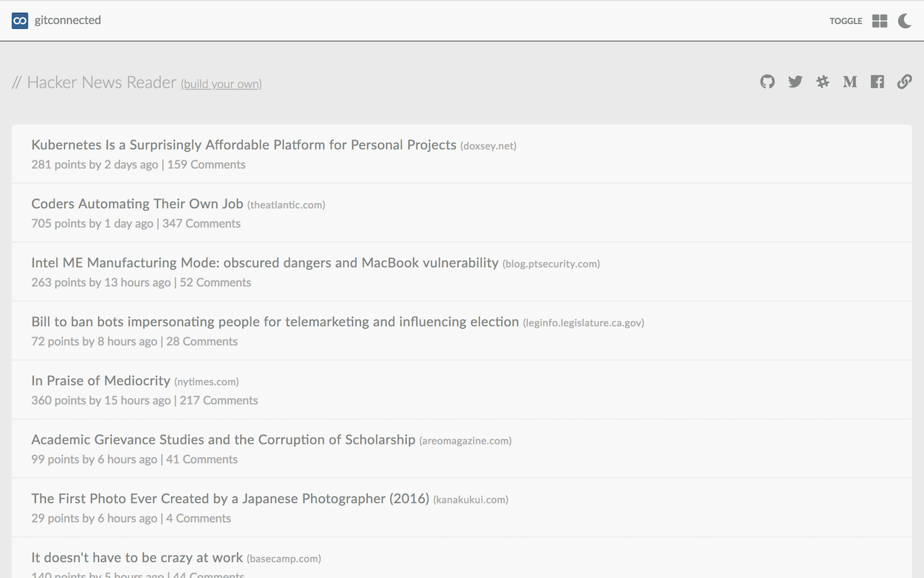Click '360 points by 15 hours ago'
Image resolution: width=924 pixels, height=578 pixels.
[x=101, y=400]
